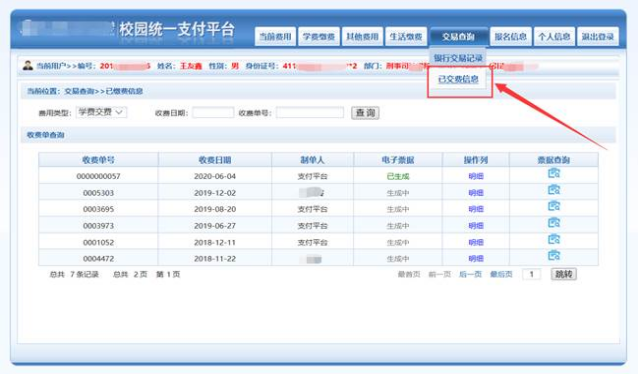The image size is (639, 374).
Task: Click the 收费单号 input field
Action: [x=310, y=112]
